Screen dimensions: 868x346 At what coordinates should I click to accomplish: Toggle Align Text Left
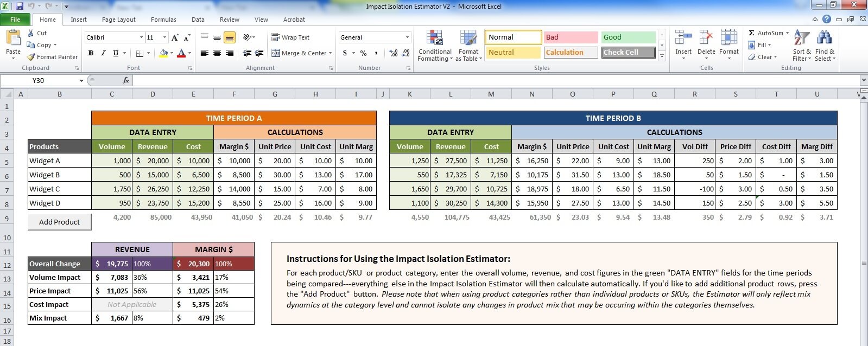tap(205, 53)
